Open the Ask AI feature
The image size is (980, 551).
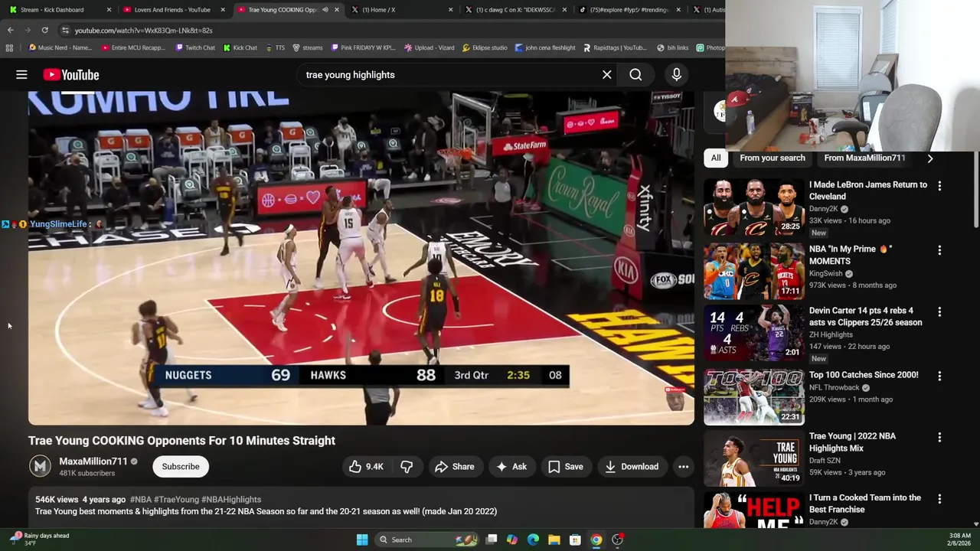click(x=511, y=467)
